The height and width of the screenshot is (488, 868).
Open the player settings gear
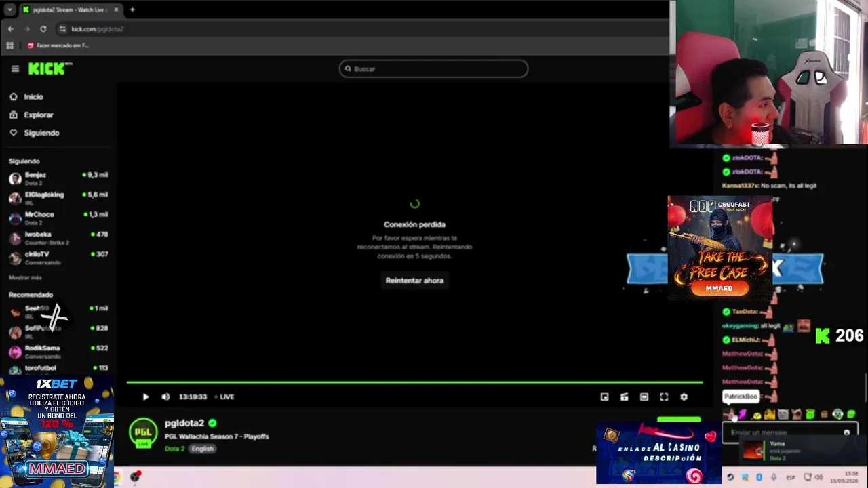(x=684, y=397)
